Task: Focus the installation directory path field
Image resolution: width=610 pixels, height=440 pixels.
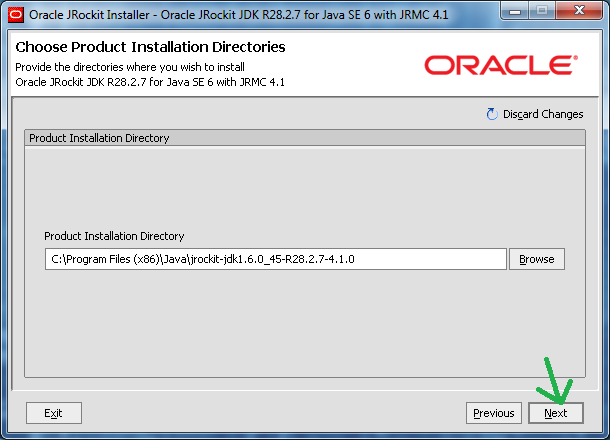Action: pyautogui.click(x=275, y=259)
